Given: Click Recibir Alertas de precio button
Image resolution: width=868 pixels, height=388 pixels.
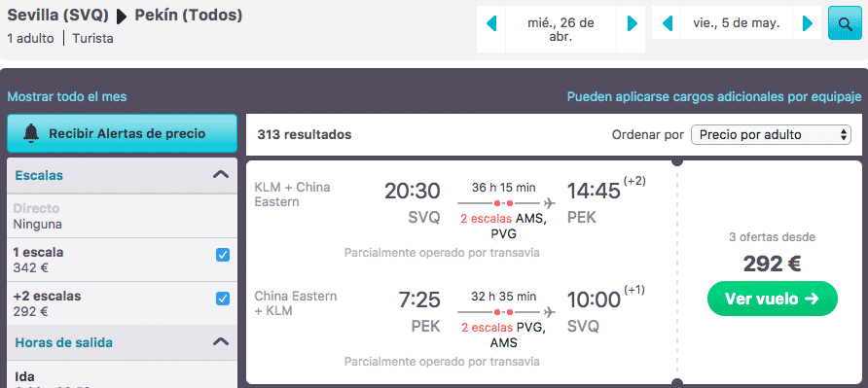Looking at the screenshot, I should (x=122, y=133).
